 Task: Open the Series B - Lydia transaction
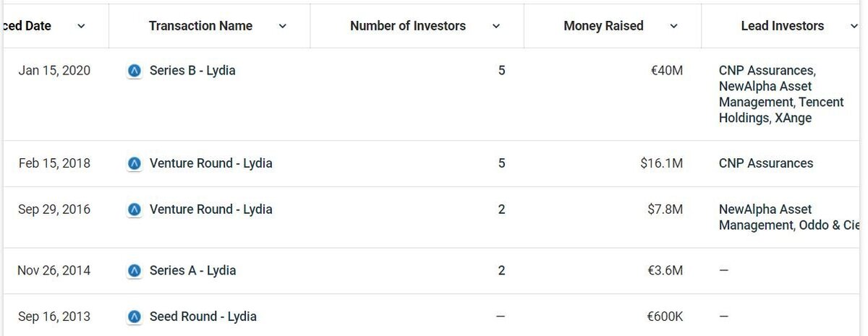[192, 71]
